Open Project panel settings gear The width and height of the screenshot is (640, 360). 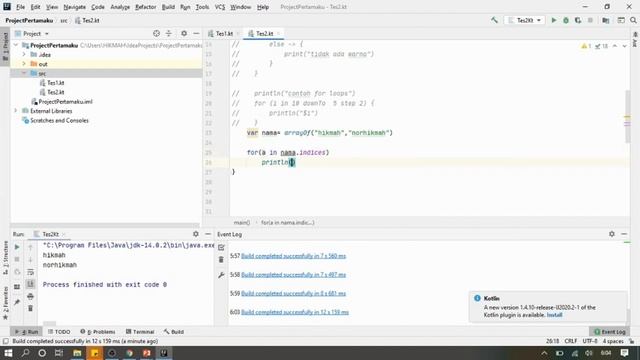184,33
